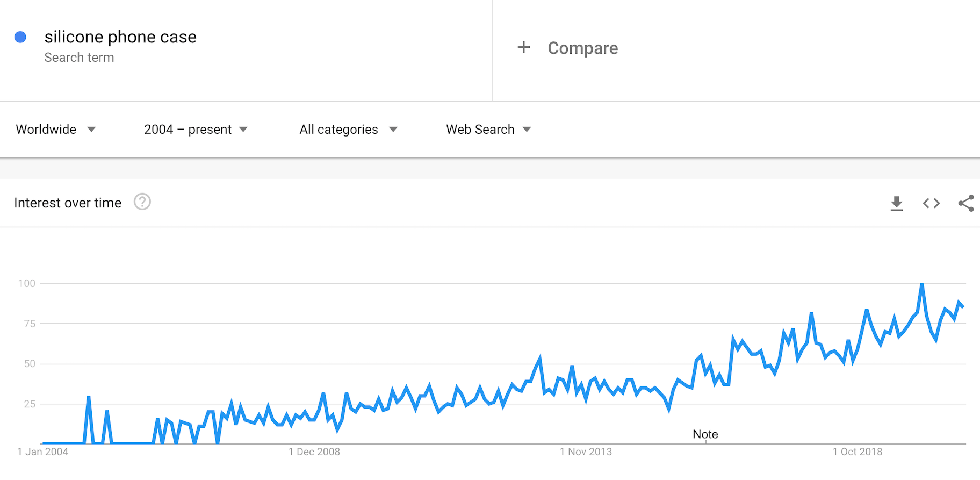Click the 1 Jan 2004 axis label

point(43,452)
